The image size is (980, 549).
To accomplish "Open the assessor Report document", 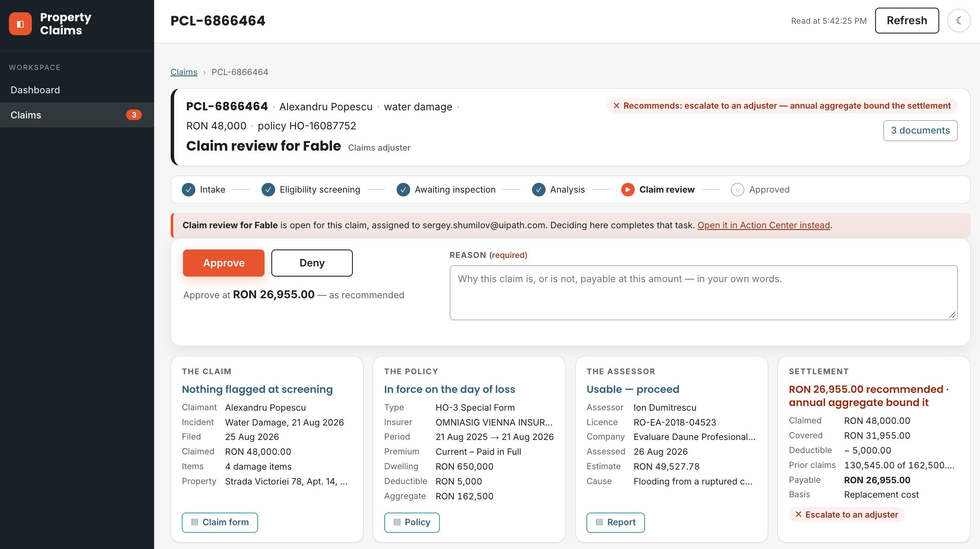I will click(x=616, y=522).
